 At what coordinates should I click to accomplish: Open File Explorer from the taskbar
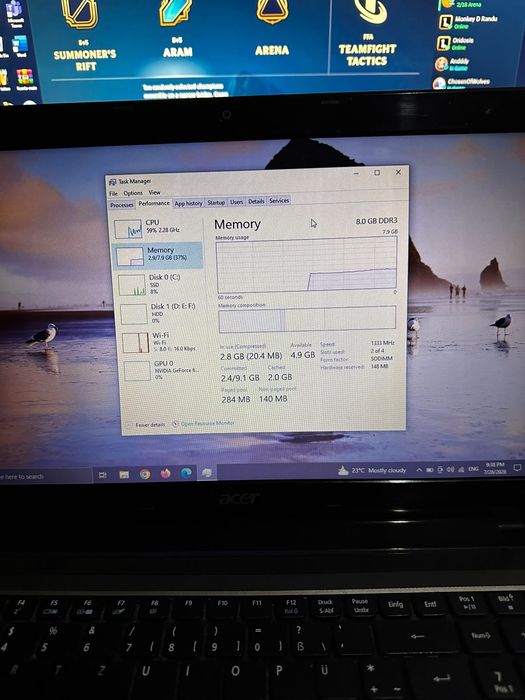click(124, 475)
